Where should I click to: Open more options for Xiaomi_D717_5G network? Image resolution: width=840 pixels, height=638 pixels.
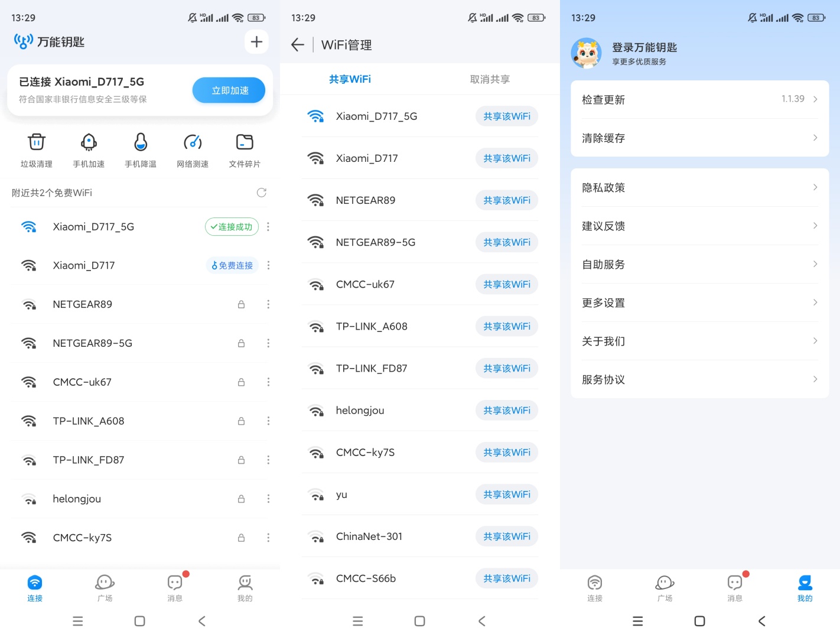click(268, 227)
